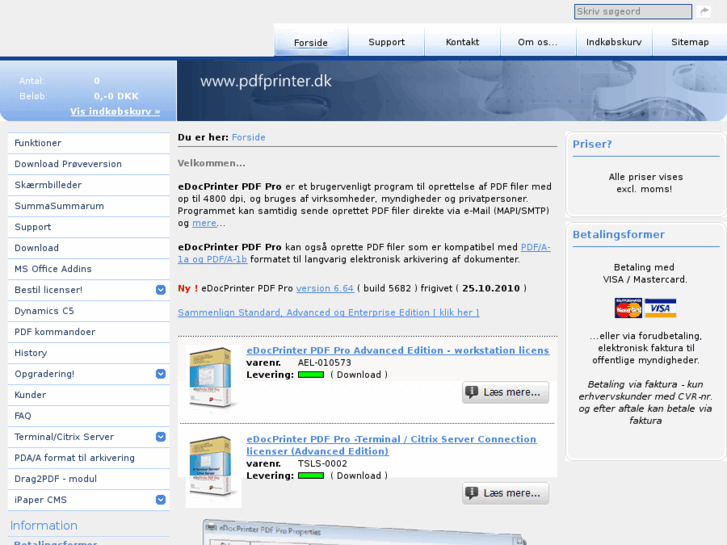
Task: Open Support in the left side menu
Action: 89,227
